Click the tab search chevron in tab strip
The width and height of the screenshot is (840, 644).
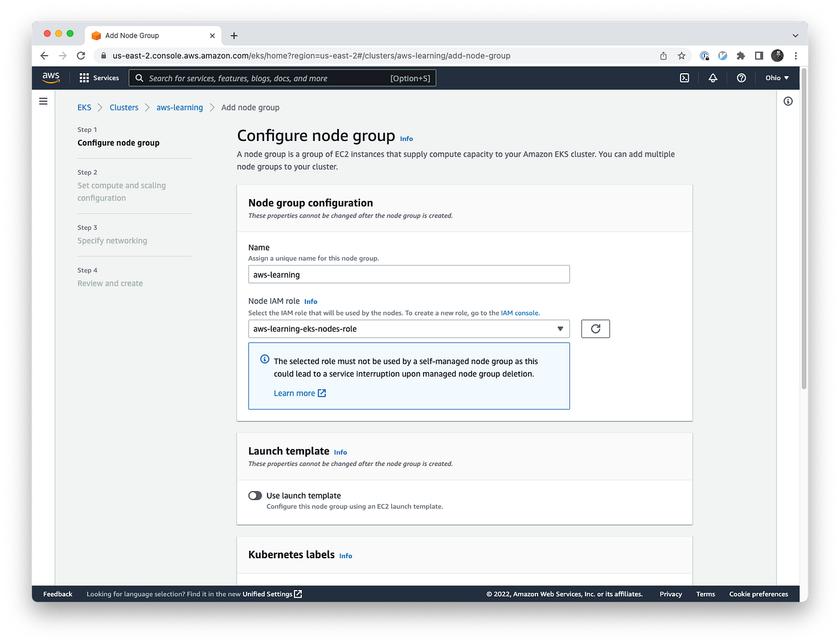click(796, 36)
